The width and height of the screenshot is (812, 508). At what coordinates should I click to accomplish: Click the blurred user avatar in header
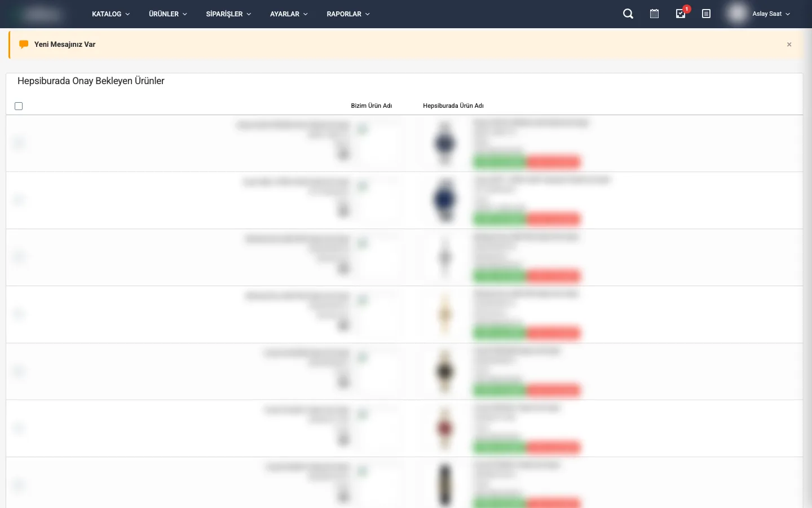(736, 14)
